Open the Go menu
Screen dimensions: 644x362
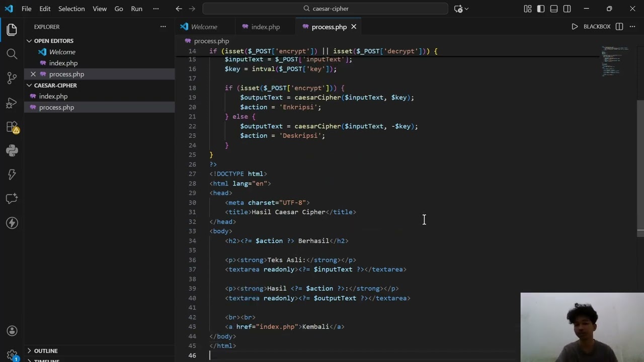[x=119, y=9]
